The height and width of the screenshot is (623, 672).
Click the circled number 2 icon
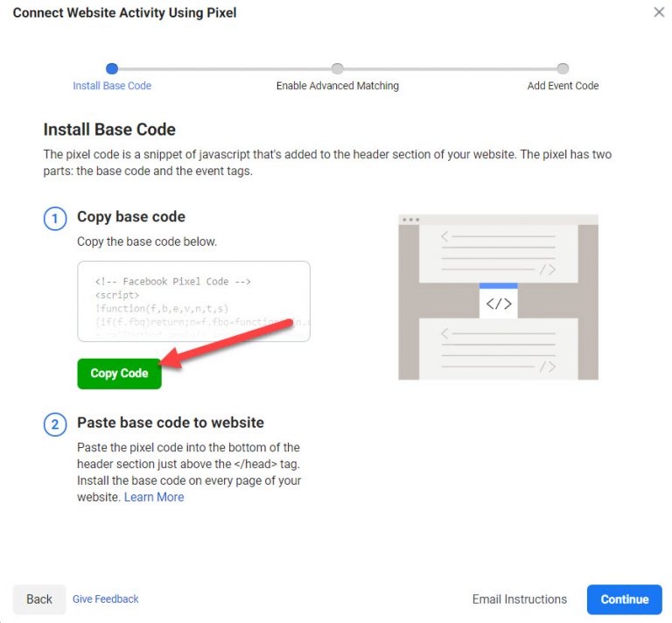click(55, 425)
